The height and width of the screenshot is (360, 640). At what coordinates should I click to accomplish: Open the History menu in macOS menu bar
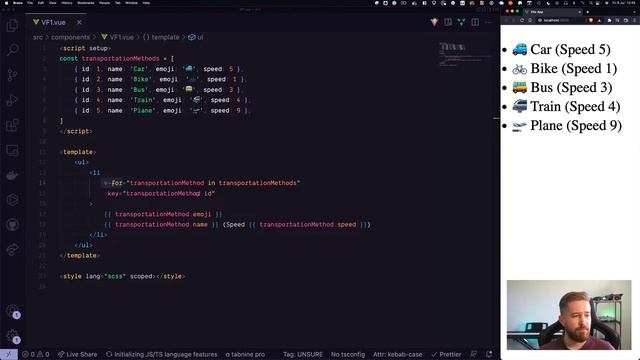pyautogui.click(x=67, y=3)
